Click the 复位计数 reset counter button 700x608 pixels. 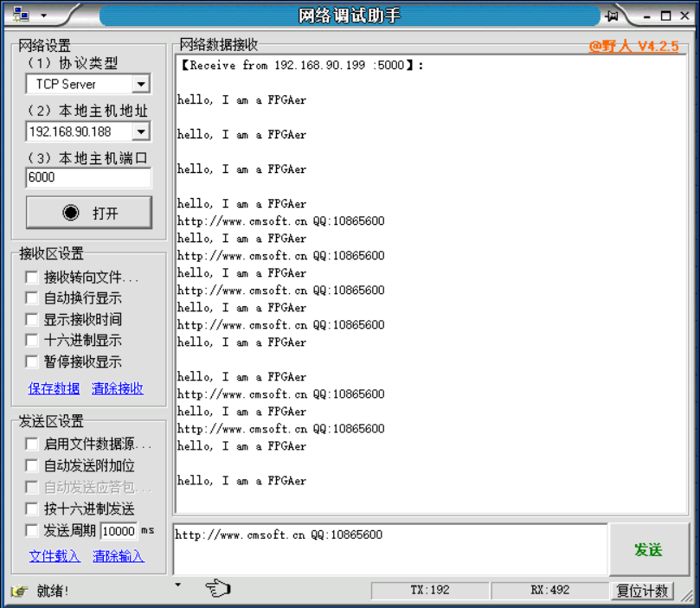[x=643, y=590]
